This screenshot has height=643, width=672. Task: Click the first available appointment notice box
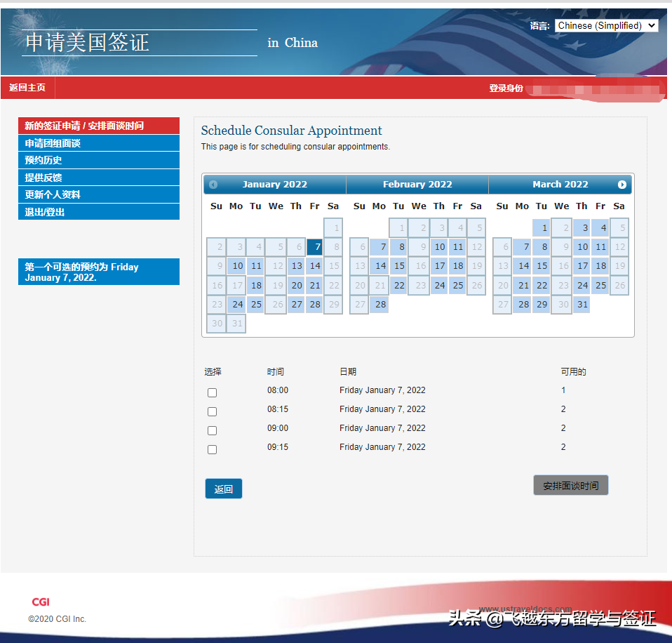[99, 272]
